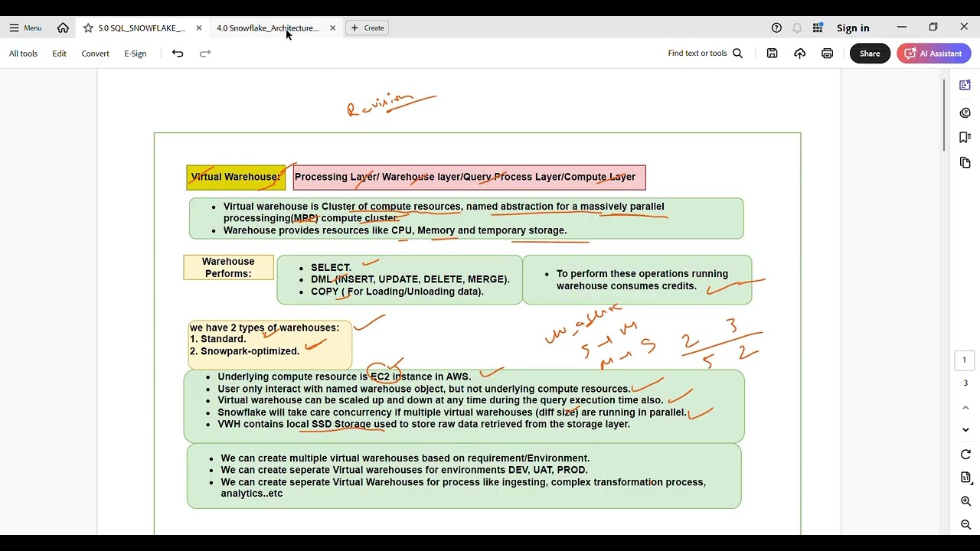The image size is (980, 551).
Task: Go to the previous page arrow
Action: (965, 409)
